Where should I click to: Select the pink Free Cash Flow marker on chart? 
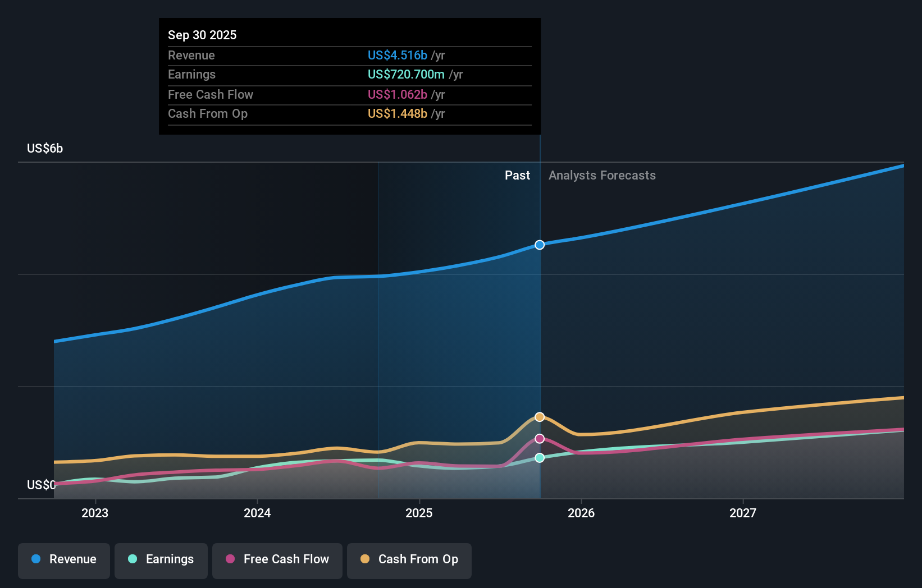(x=539, y=438)
